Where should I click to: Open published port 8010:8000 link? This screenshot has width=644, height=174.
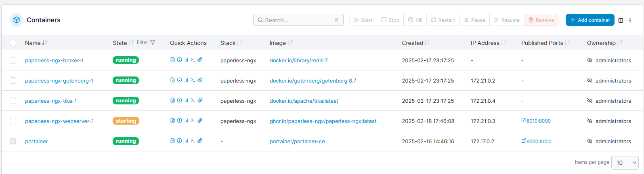point(536,121)
